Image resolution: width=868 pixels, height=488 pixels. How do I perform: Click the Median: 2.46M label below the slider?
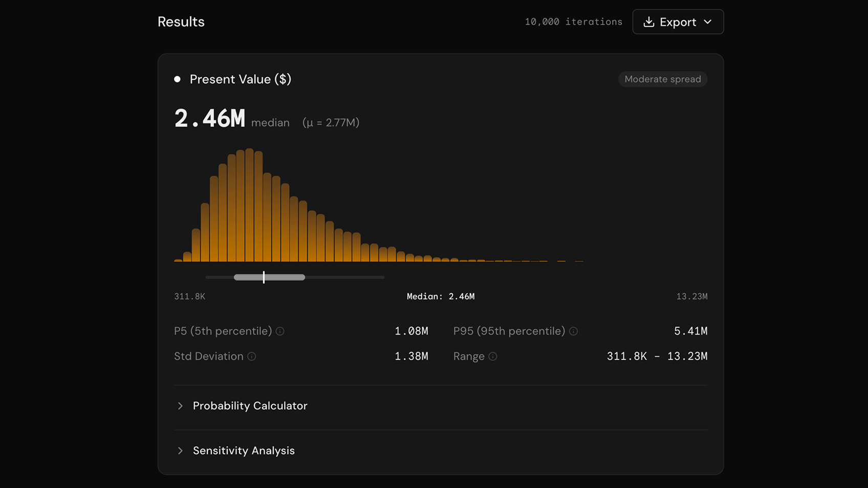click(x=441, y=296)
